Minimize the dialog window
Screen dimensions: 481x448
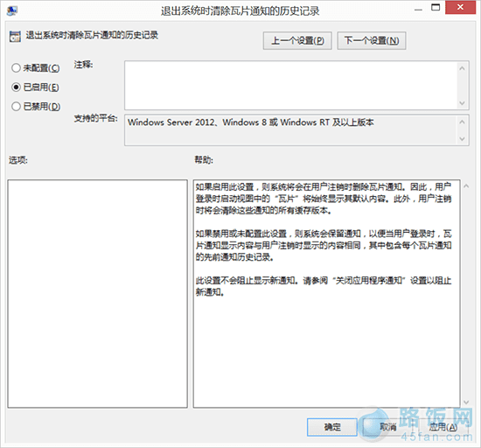click(418, 10)
